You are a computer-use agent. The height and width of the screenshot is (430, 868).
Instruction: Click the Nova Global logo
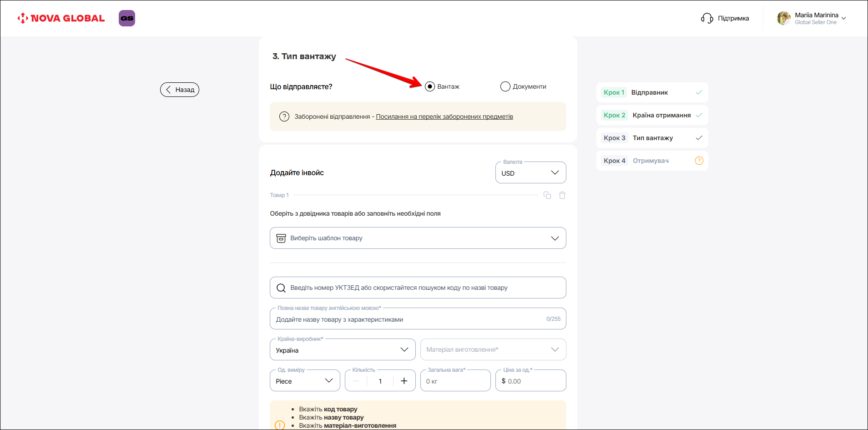click(61, 18)
